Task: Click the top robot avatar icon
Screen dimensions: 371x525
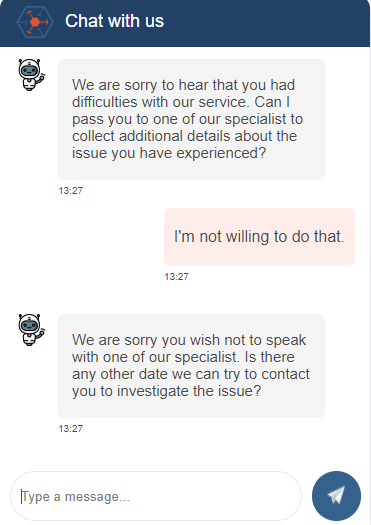Action: 31,75
